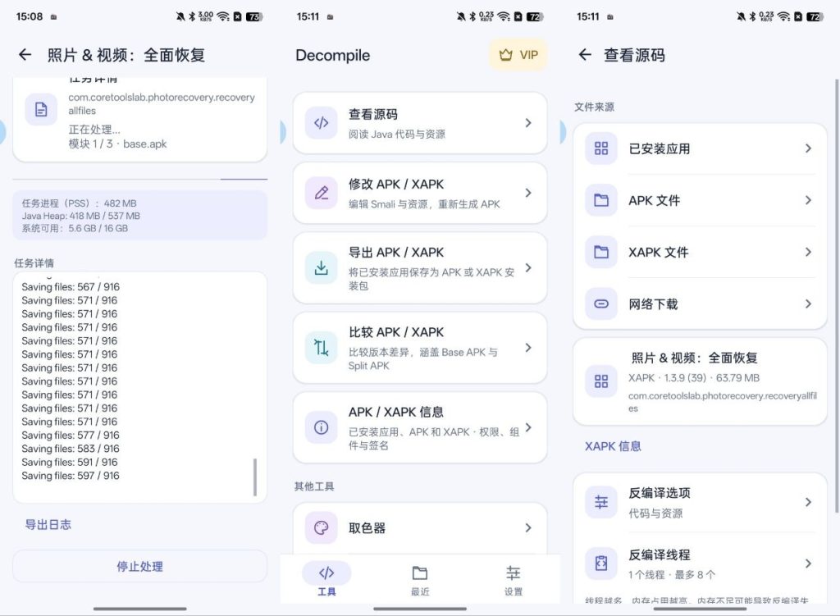The height and width of the screenshot is (616, 840).
Task: Tap the Wi-Fi icon in the left status bar
Action: [223, 16]
